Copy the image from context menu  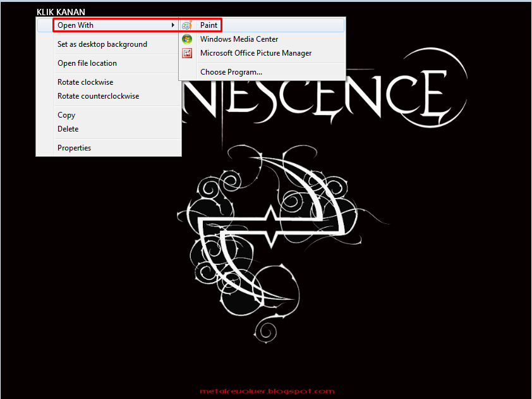pyautogui.click(x=109, y=115)
